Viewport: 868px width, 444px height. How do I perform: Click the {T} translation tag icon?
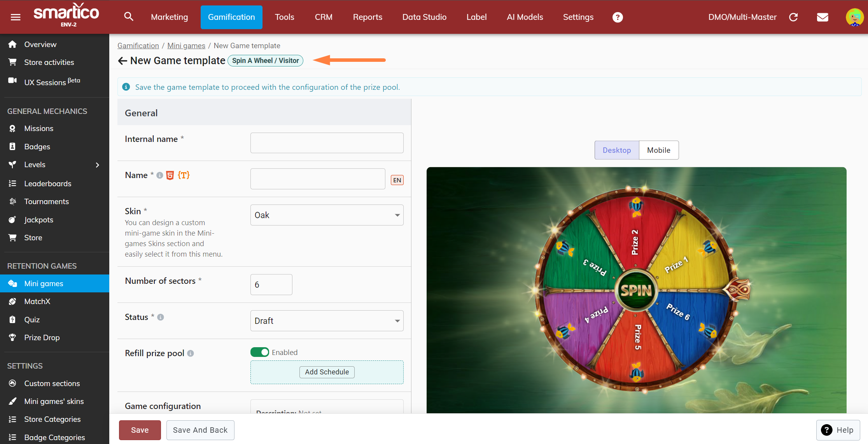(x=184, y=175)
